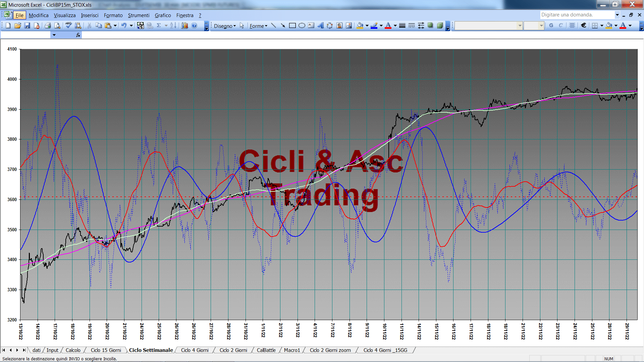This screenshot has width=644, height=362.
Task: Select the Line drawing tool
Action: pyautogui.click(x=274, y=25)
